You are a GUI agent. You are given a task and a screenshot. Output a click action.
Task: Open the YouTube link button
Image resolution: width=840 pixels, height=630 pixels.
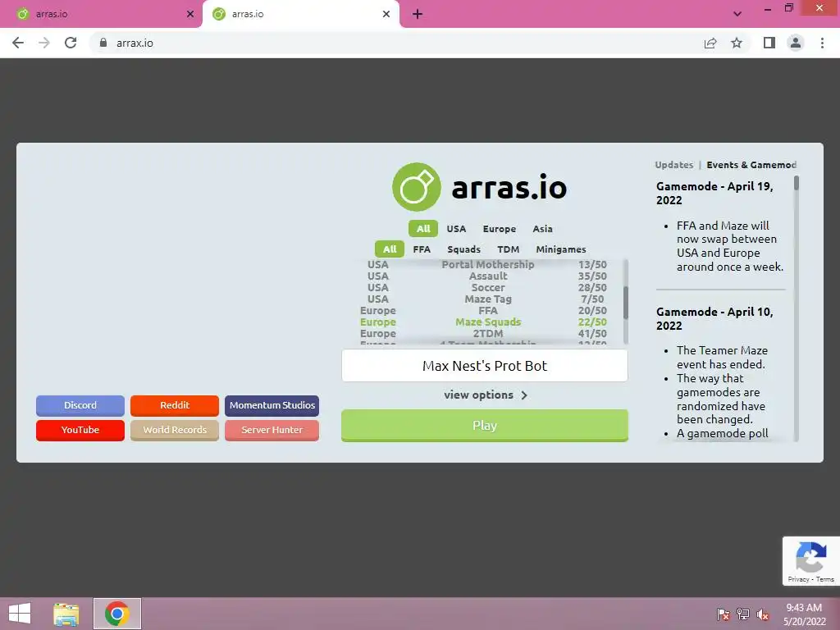pos(80,430)
